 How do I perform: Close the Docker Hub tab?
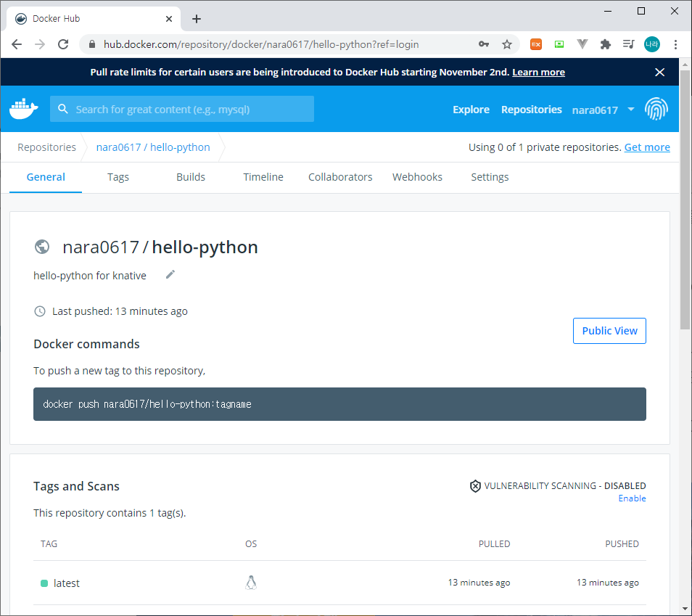169,19
